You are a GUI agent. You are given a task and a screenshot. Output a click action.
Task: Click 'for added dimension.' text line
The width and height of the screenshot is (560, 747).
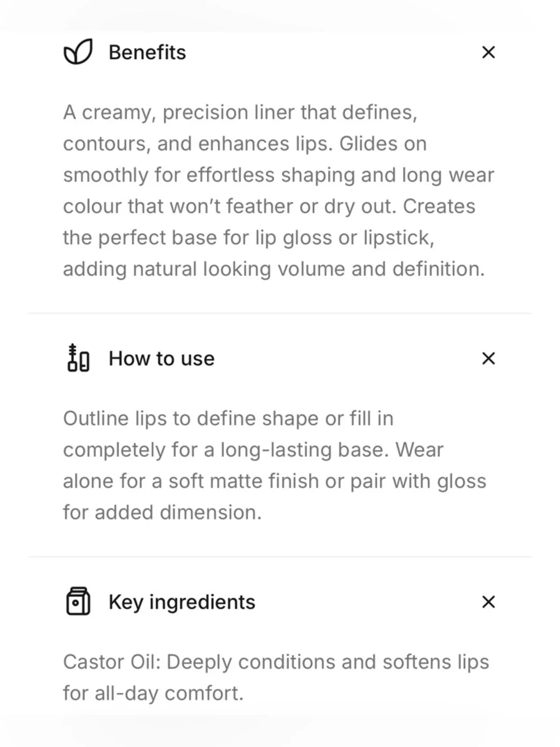click(162, 512)
